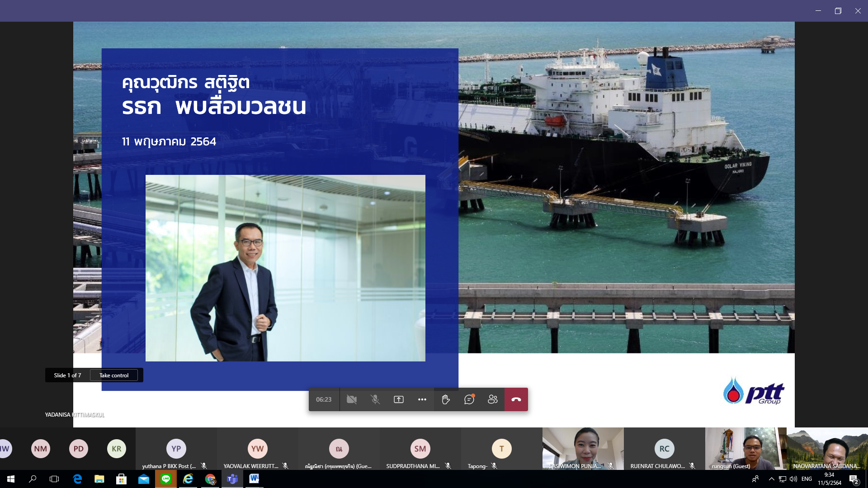Turn on the camera
The image size is (868, 488).
(351, 399)
